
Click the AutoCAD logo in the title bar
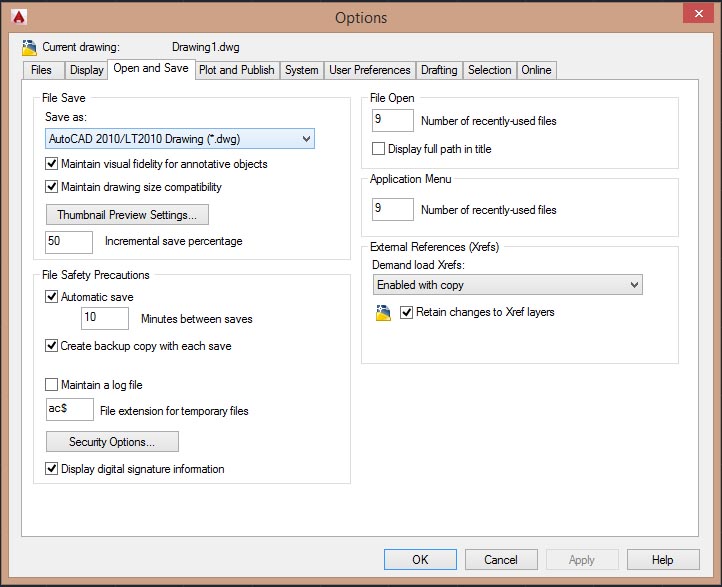click(x=19, y=17)
